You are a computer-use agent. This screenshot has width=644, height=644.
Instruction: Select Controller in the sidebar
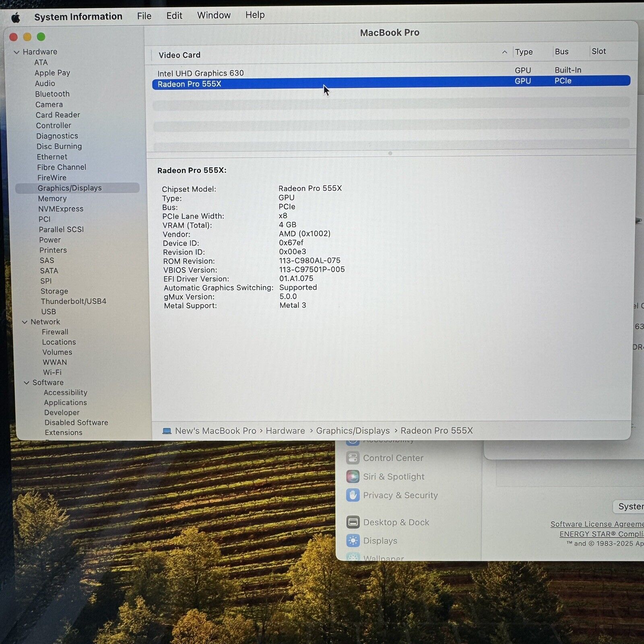click(54, 126)
